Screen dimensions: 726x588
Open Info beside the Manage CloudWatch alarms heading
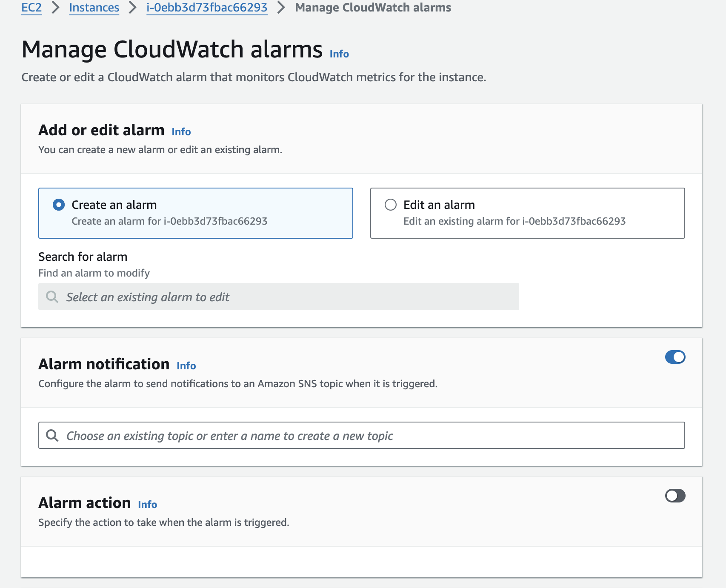click(x=339, y=54)
